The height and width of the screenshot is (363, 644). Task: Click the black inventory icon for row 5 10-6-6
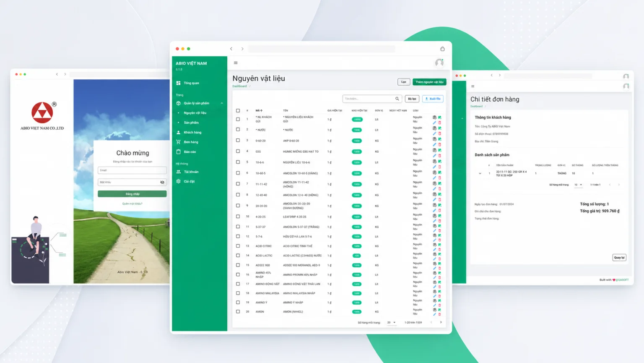click(434, 161)
